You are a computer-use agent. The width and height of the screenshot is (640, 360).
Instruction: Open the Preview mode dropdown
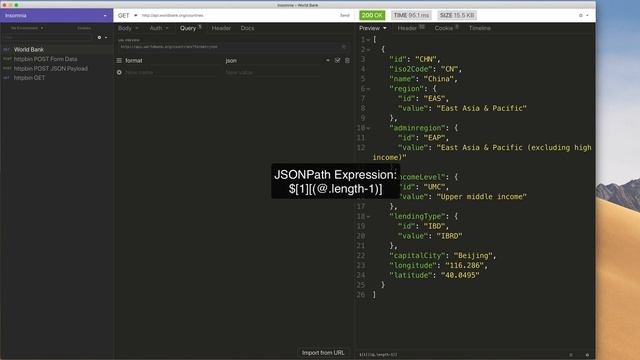pyautogui.click(x=373, y=28)
